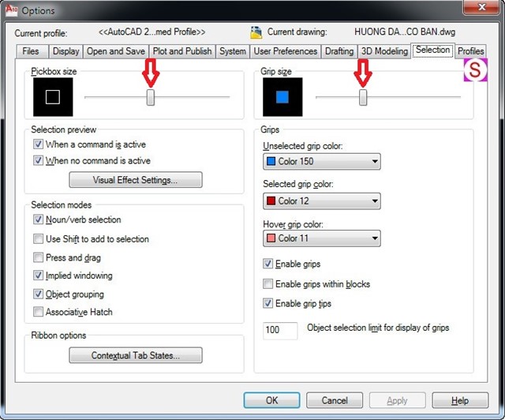Click the Pickbox size slider handle
The image size is (505, 420).
(151, 97)
